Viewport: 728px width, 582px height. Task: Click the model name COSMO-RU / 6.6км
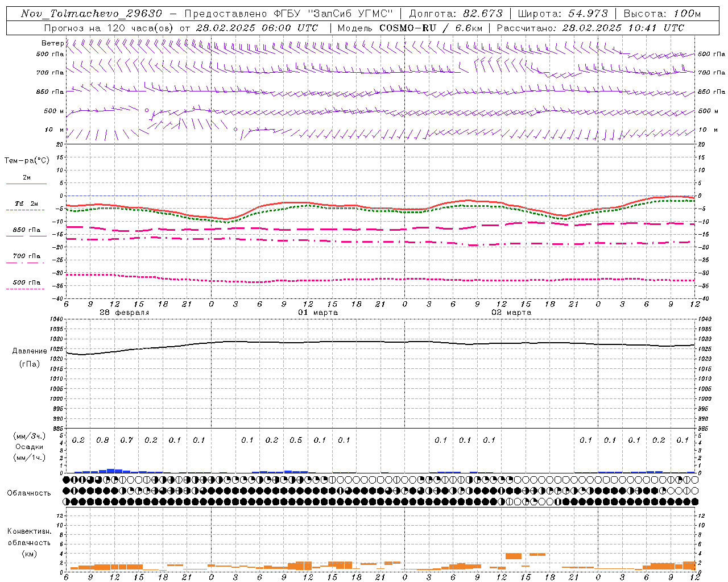pos(432,28)
